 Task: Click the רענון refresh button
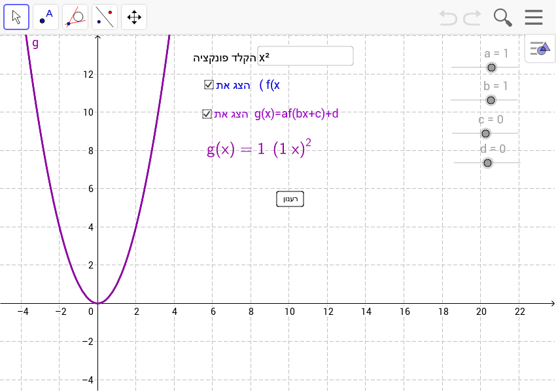click(290, 199)
